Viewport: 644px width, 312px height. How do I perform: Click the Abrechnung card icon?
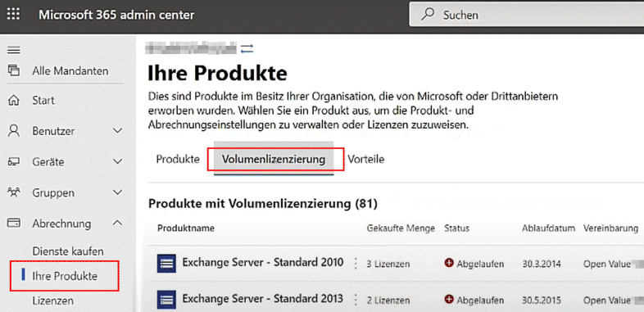[14, 224]
